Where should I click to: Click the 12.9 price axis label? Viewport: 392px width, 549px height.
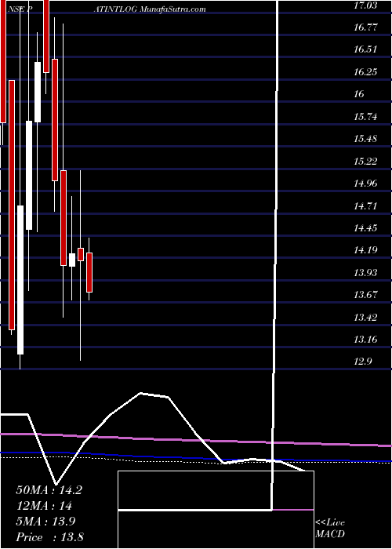click(363, 362)
